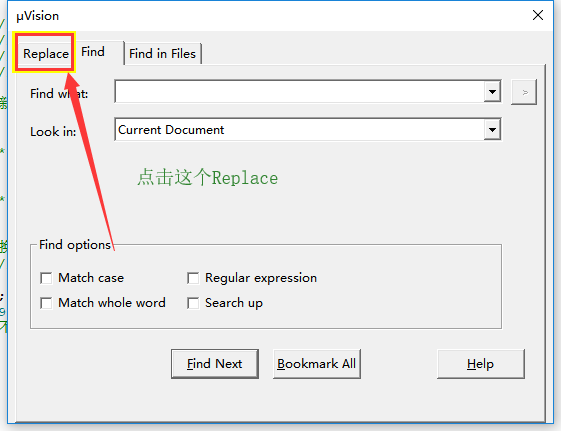This screenshot has height=431, width=561.
Task: Open the Find in Files tab
Action: click(x=162, y=54)
